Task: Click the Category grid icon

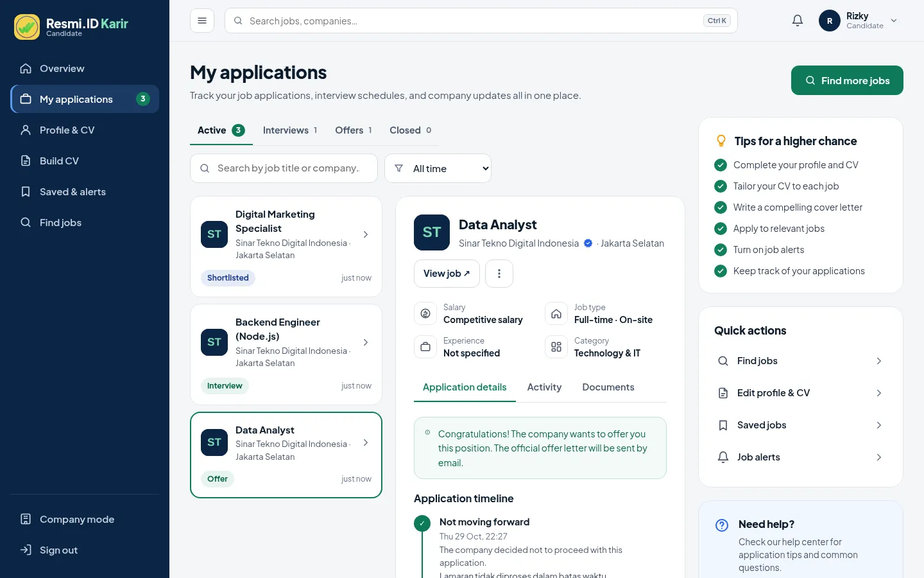Action: (x=556, y=347)
